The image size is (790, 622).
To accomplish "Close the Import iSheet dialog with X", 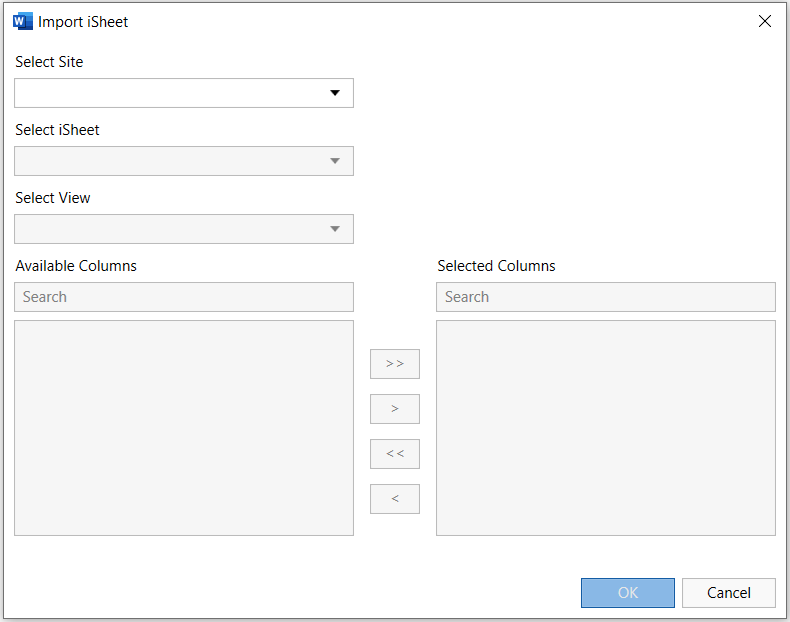I will (765, 21).
